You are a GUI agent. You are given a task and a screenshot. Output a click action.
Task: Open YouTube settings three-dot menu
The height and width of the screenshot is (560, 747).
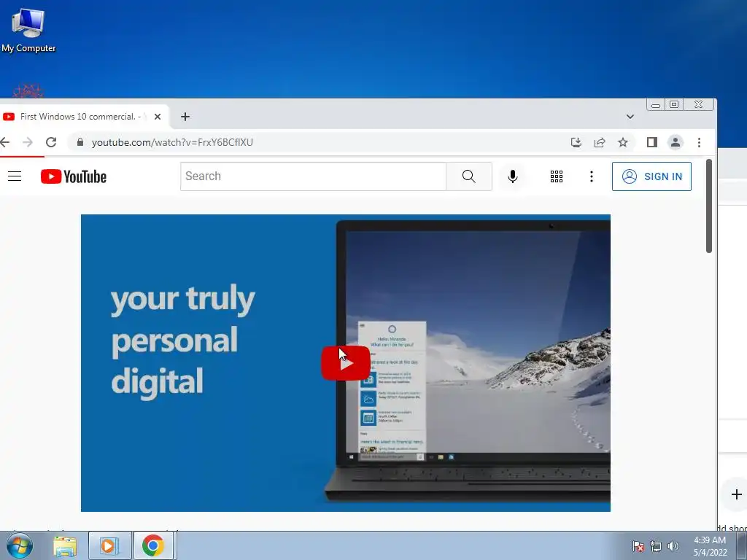[591, 176]
